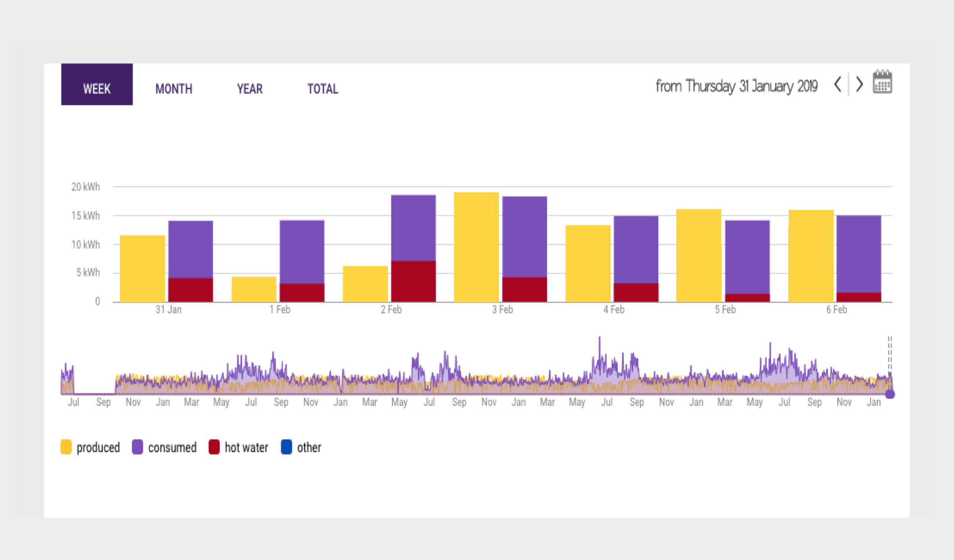
Task: Go to next week with right arrow
Action: pyautogui.click(x=859, y=84)
